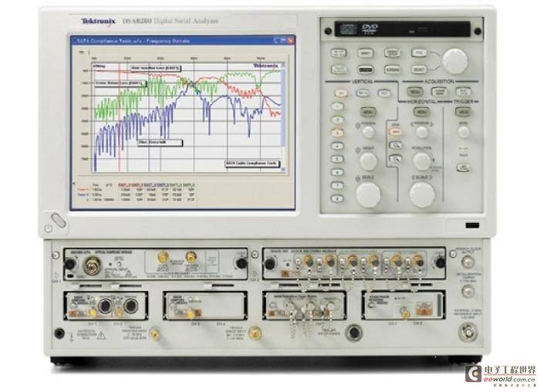Push the trigger SET TO 50% button
The image size is (540, 392).
(463, 167)
